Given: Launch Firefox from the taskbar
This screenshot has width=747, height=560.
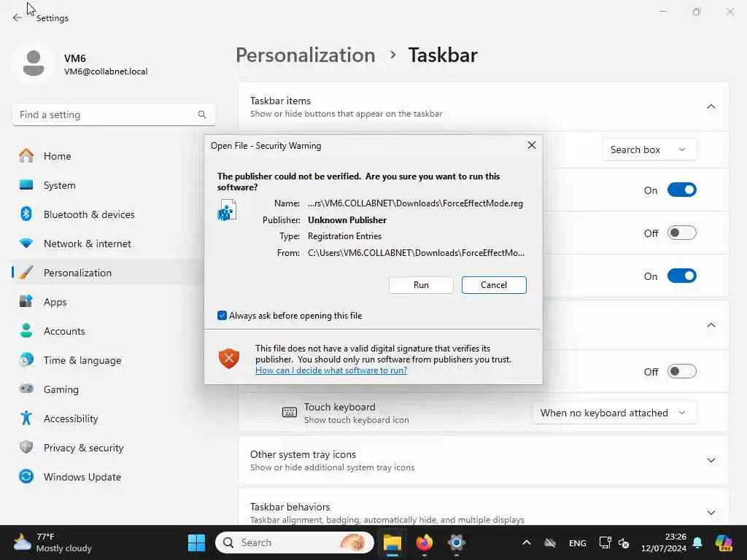Looking at the screenshot, I should coord(424,542).
